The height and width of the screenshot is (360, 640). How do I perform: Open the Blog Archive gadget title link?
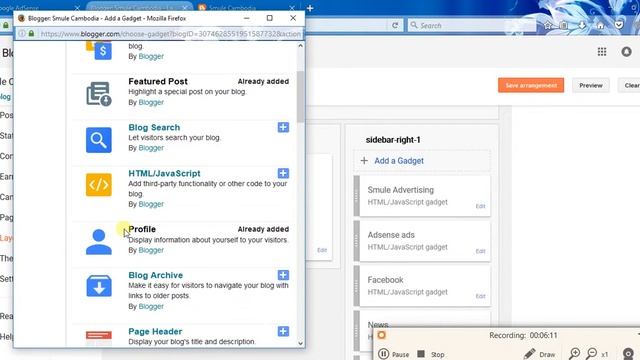click(156, 275)
